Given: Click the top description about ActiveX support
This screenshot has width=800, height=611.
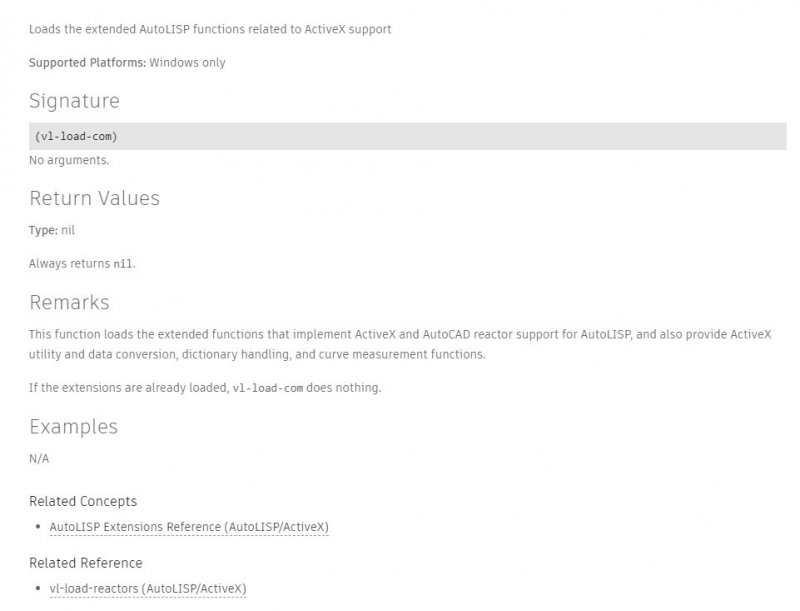Looking at the screenshot, I should [x=210, y=29].
